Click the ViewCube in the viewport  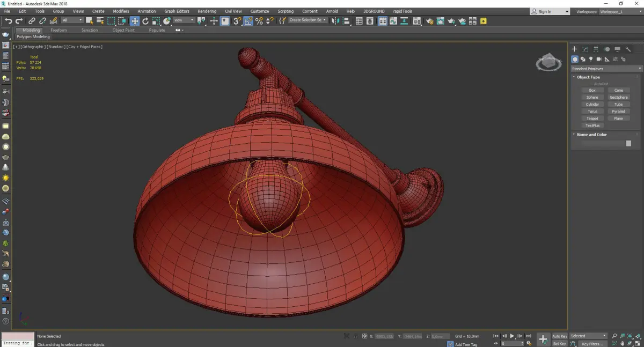point(548,62)
